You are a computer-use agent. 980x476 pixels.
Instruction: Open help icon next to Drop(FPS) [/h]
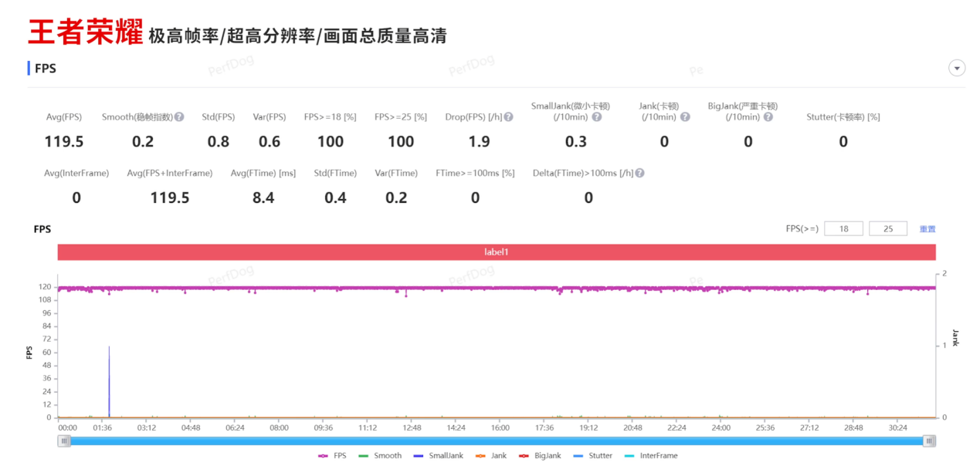[509, 117]
